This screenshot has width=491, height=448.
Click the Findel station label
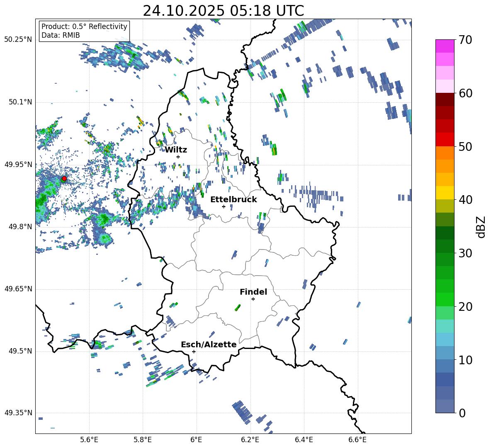(x=253, y=292)
